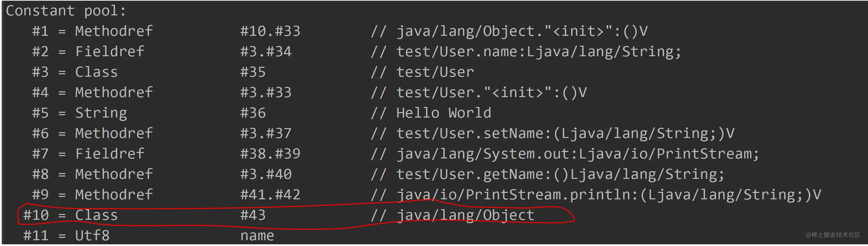Screen dimensions: 868x246
Task: Click the java/io/PrintStream.println comment
Action: [x=596, y=195]
